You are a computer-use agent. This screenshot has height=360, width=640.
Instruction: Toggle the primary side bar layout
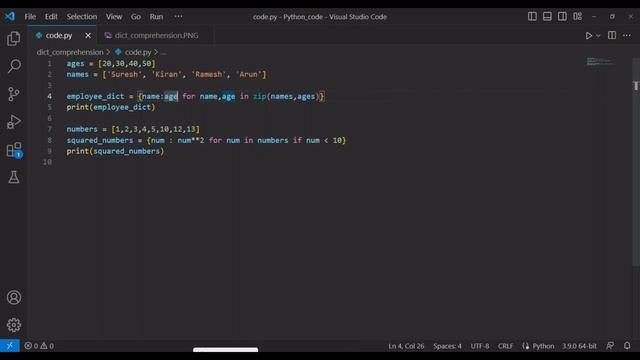coord(532,16)
